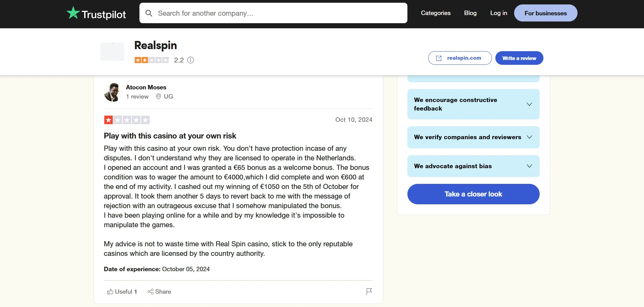
Task: Go to the Blog page
Action: 470,13
